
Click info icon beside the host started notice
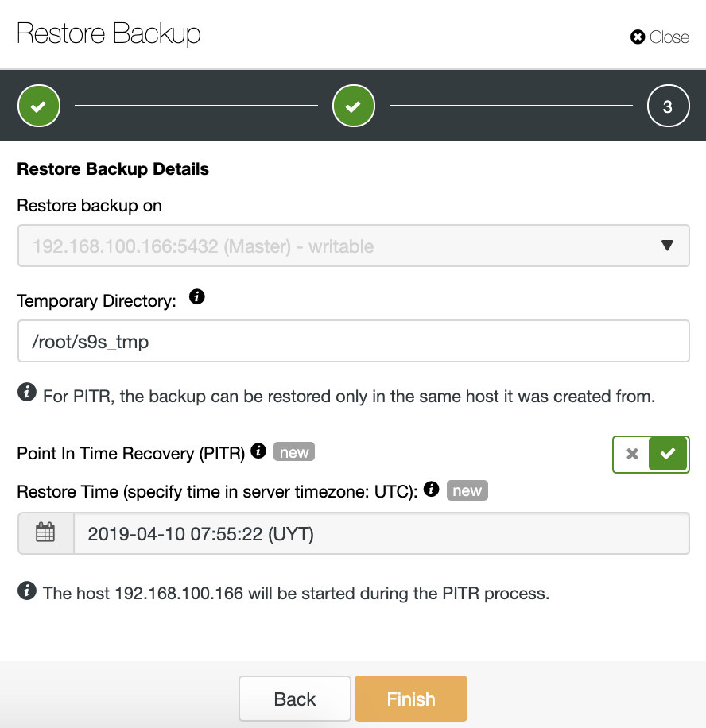point(27,591)
